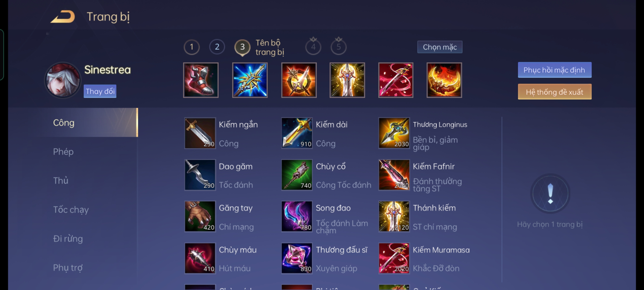Open the Phép category tab

click(x=63, y=152)
